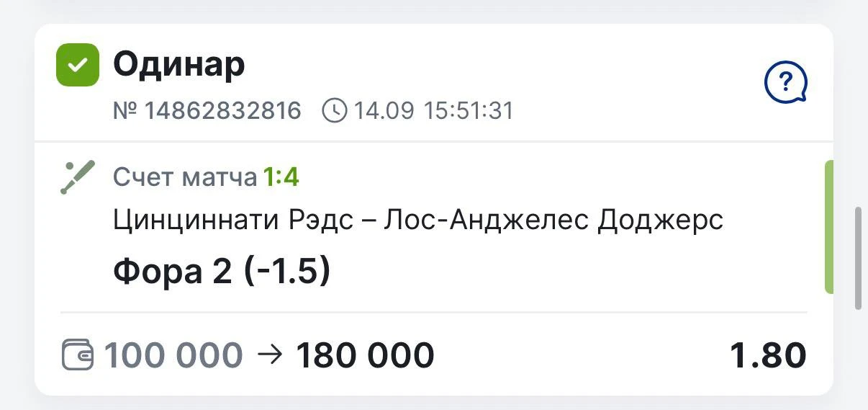Viewport: 868px width, 410px height.
Task: Tap the wallet icon beside 100 000
Action: pos(78,355)
